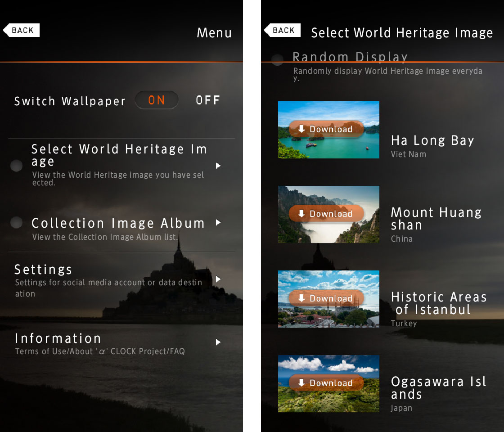The height and width of the screenshot is (432, 504).
Task: Turn Switch Wallpaper ON
Action: point(157,100)
